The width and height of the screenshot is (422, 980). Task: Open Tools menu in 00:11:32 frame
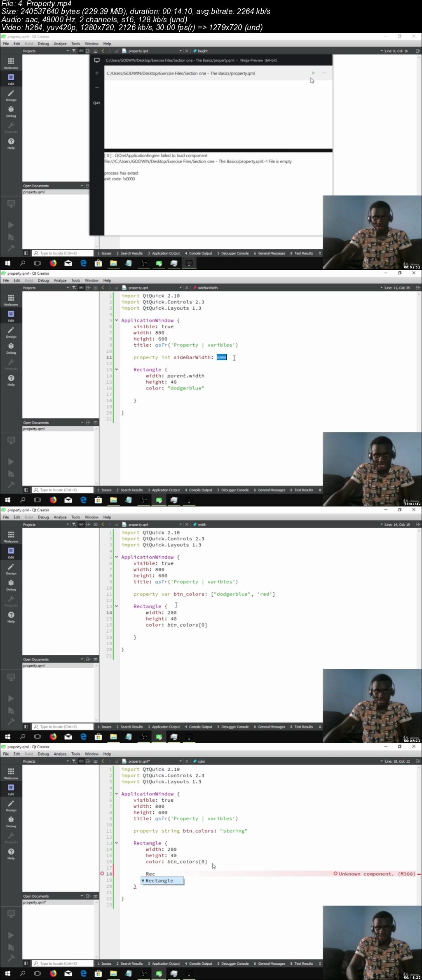[75, 754]
